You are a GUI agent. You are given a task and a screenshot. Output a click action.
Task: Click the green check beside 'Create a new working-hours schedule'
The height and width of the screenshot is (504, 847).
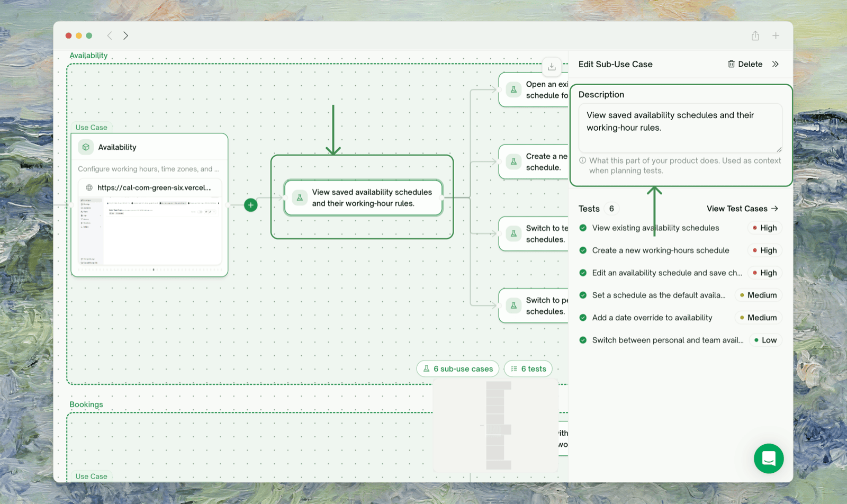[x=583, y=250]
